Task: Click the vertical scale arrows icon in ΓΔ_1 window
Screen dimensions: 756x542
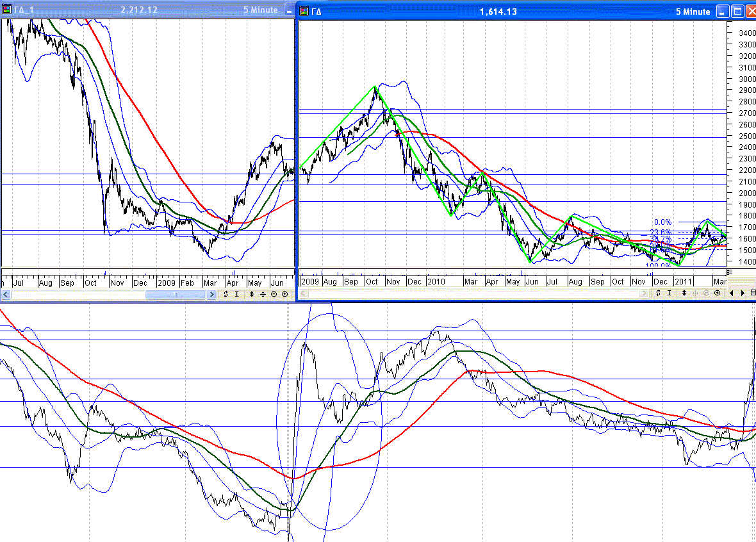Action: click(x=252, y=294)
